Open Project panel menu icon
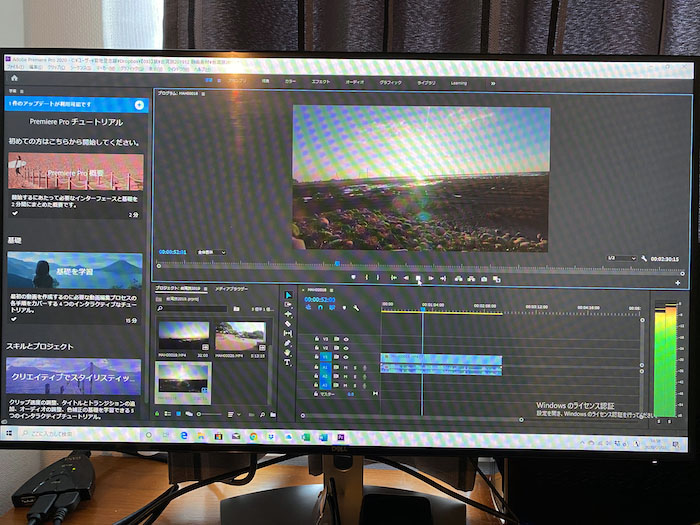The image size is (700, 525). [x=205, y=288]
